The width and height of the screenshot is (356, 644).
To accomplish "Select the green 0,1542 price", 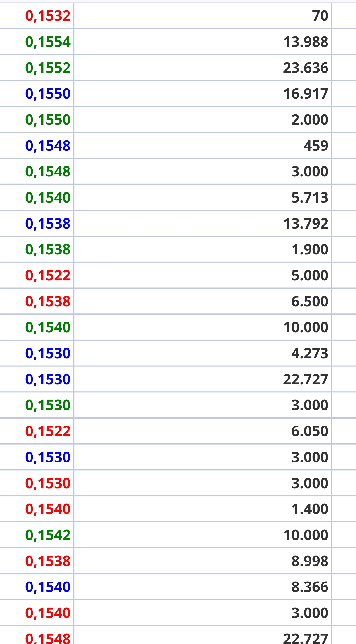I will [x=48, y=535].
